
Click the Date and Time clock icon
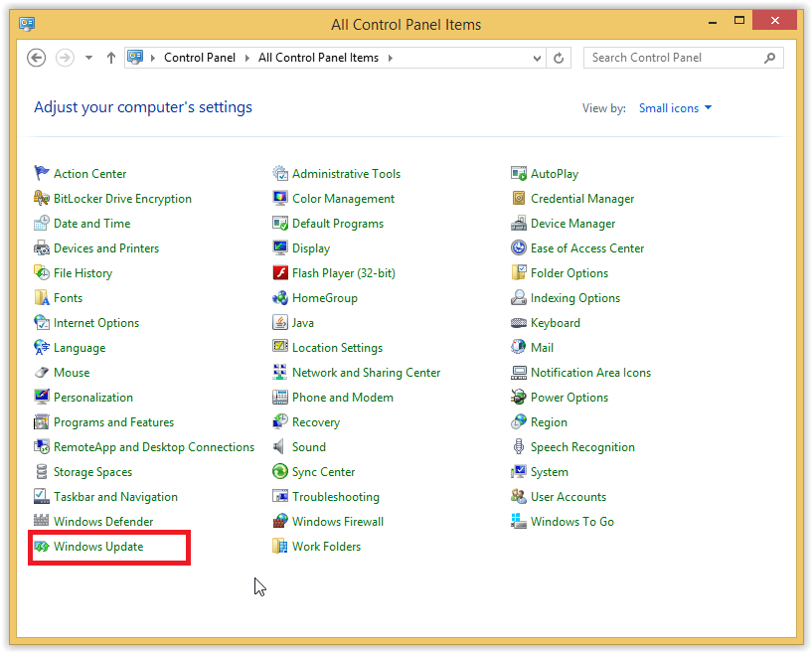42,223
